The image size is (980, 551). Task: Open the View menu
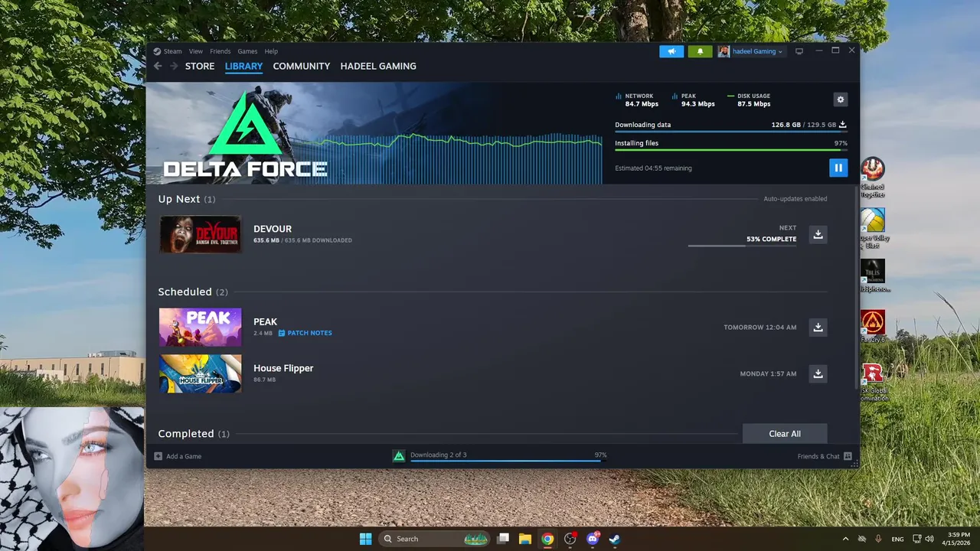pyautogui.click(x=196, y=51)
